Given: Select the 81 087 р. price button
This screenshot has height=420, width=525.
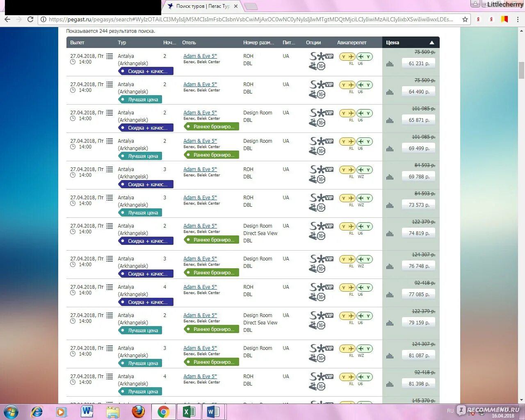Looking at the screenshot, I should [418, 356].
